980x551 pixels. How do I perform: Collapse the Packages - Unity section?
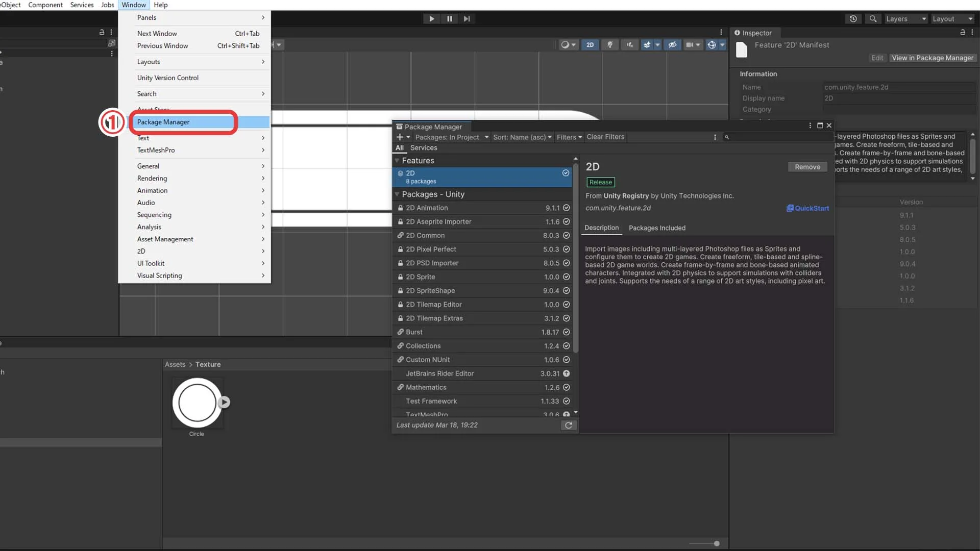point(397,194)
